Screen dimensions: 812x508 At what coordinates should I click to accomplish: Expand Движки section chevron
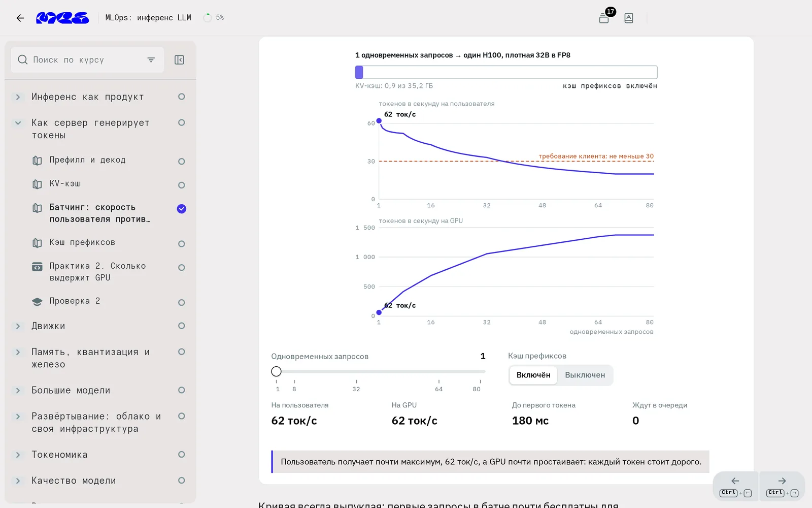(18, 326)
